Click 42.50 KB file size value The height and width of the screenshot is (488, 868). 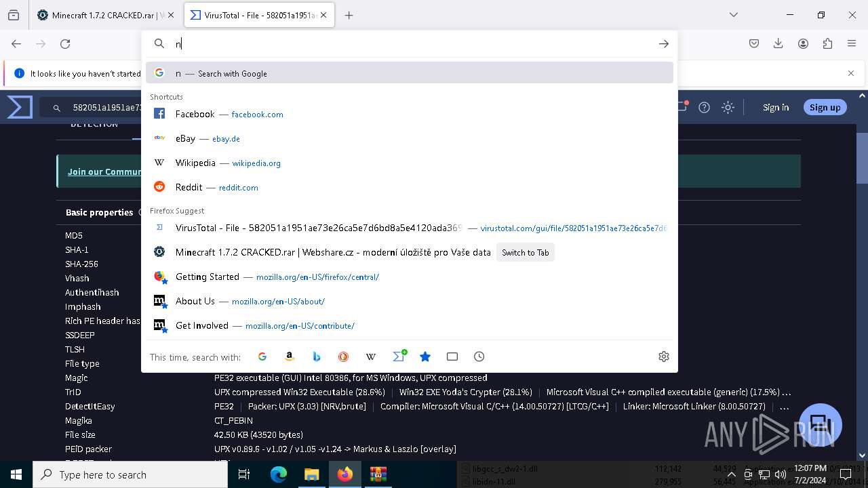tap(258, 434)
